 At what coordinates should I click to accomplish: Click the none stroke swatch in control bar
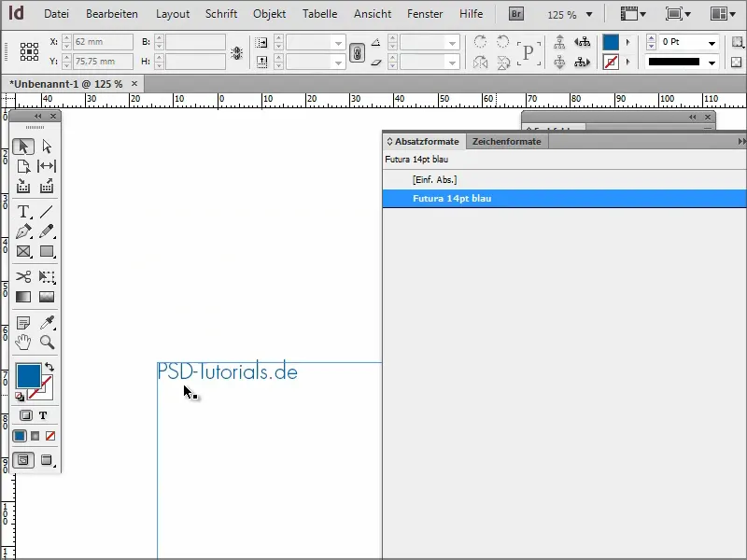pos(611,62)
